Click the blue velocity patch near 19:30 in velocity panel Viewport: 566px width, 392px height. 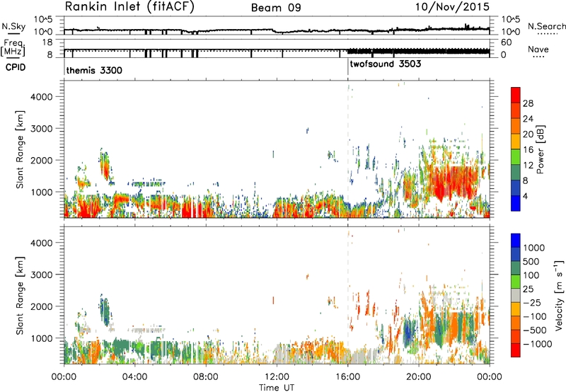[409, 332]
